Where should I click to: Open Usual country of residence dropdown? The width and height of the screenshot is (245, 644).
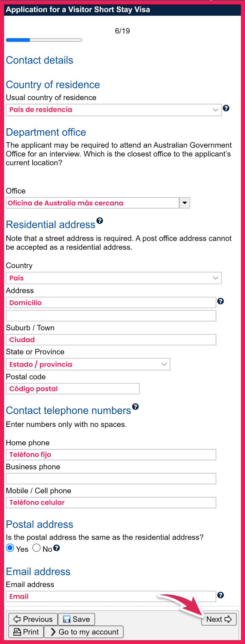pos(114,110)
